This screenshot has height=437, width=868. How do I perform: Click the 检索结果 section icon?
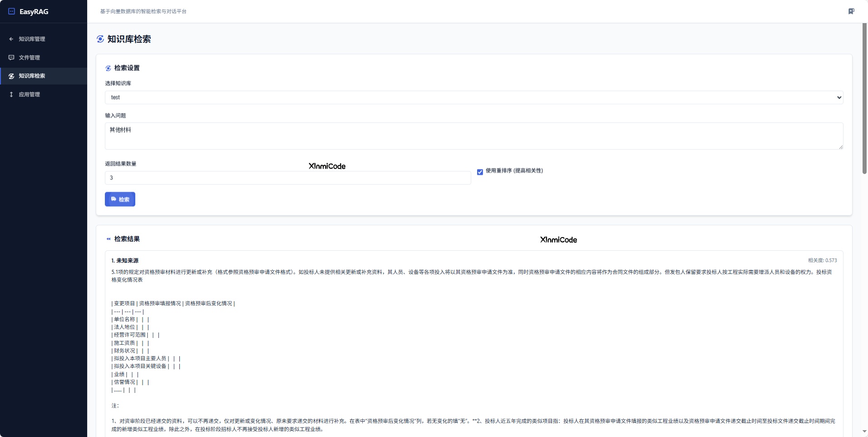pos(108,239)
